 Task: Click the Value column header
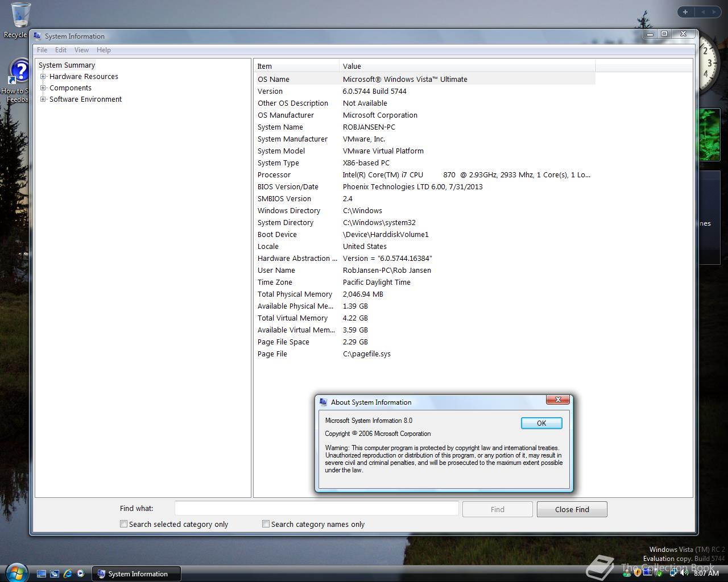tap(467, 66)
